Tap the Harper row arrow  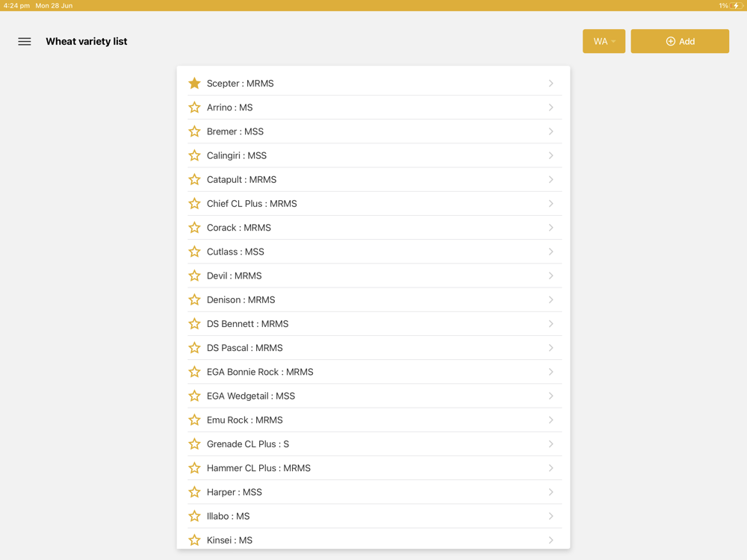point(551,492)
